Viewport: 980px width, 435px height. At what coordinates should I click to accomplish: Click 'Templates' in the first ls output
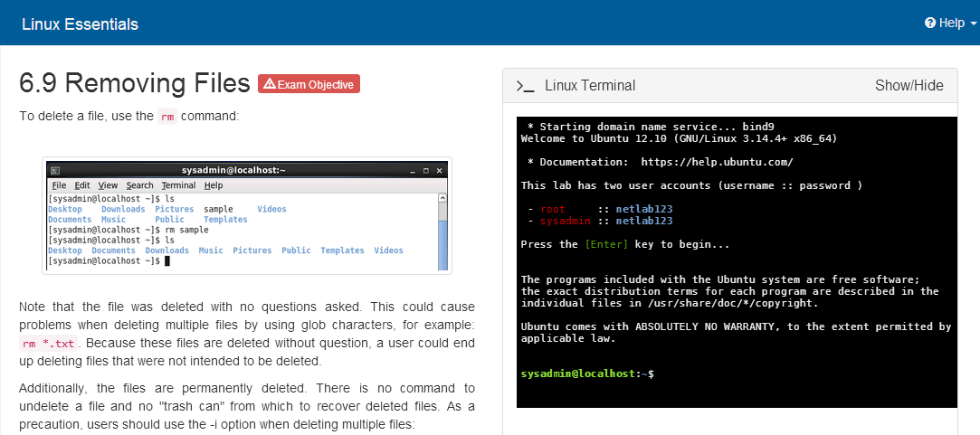coord(225,220)
